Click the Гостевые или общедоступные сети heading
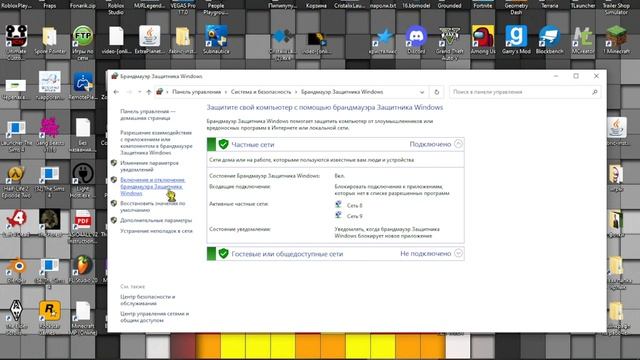 (287, 254)
